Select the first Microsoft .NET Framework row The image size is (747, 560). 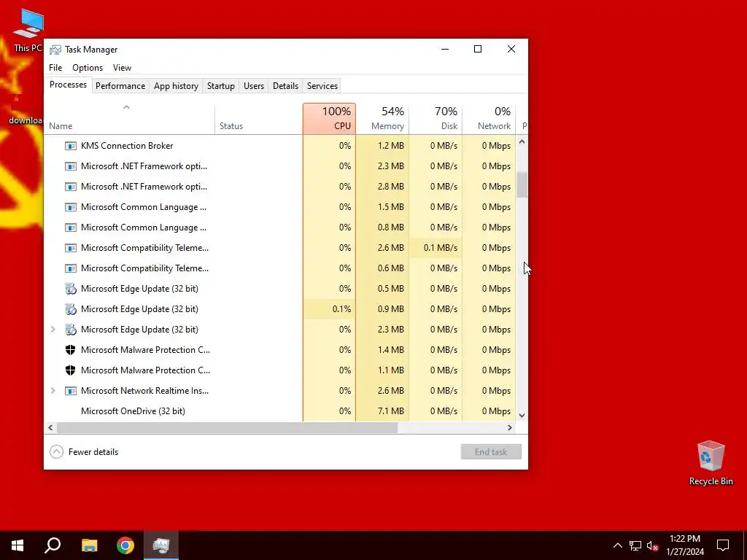pos(280,166)
